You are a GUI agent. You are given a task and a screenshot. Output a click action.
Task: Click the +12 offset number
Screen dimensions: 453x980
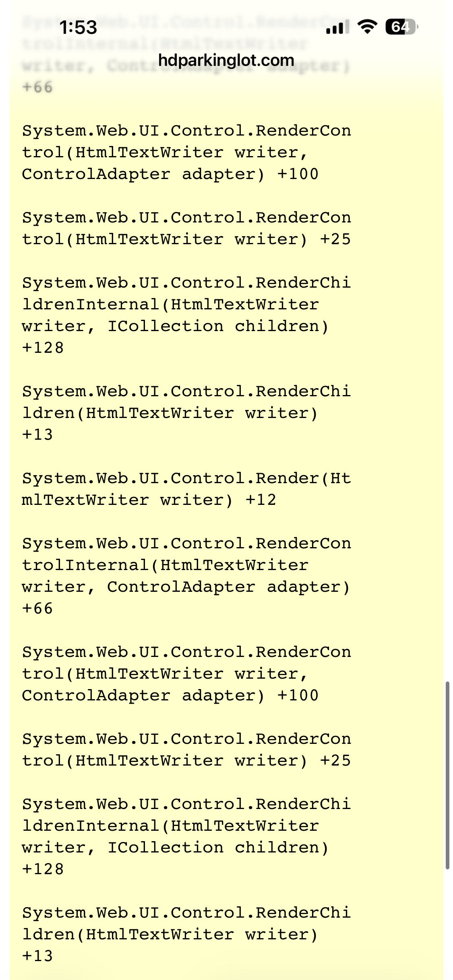[x=261, y=500]
